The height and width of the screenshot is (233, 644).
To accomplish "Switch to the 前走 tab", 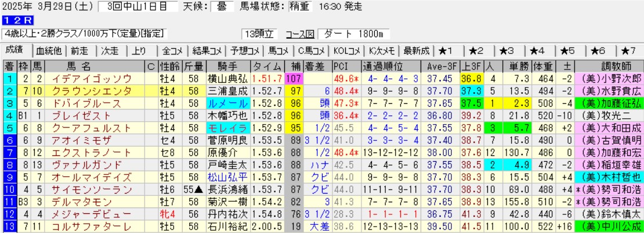I will point(81,50).
